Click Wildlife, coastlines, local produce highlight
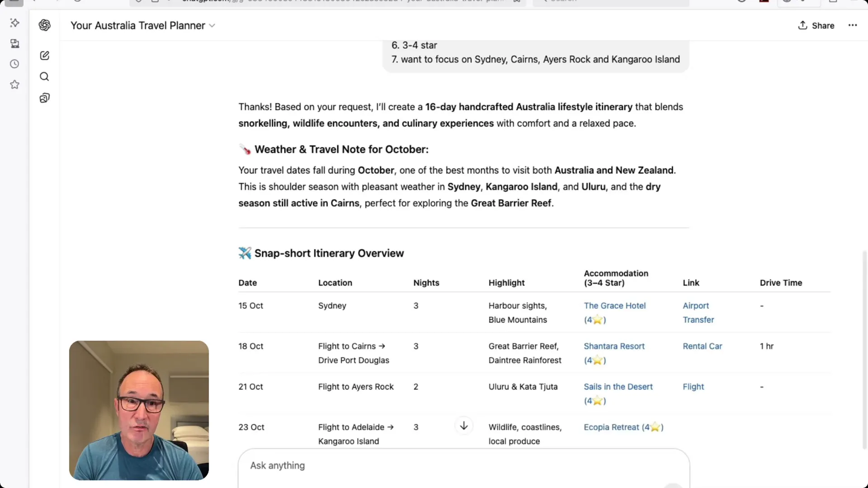This screenshot has width=868, height=488. 525,434
